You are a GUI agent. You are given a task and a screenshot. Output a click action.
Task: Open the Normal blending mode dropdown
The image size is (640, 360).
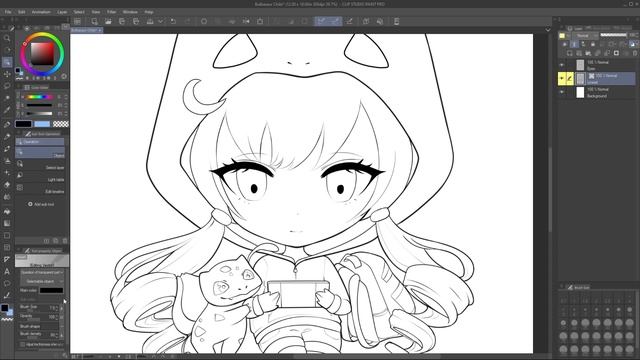(x=585, y=36)
